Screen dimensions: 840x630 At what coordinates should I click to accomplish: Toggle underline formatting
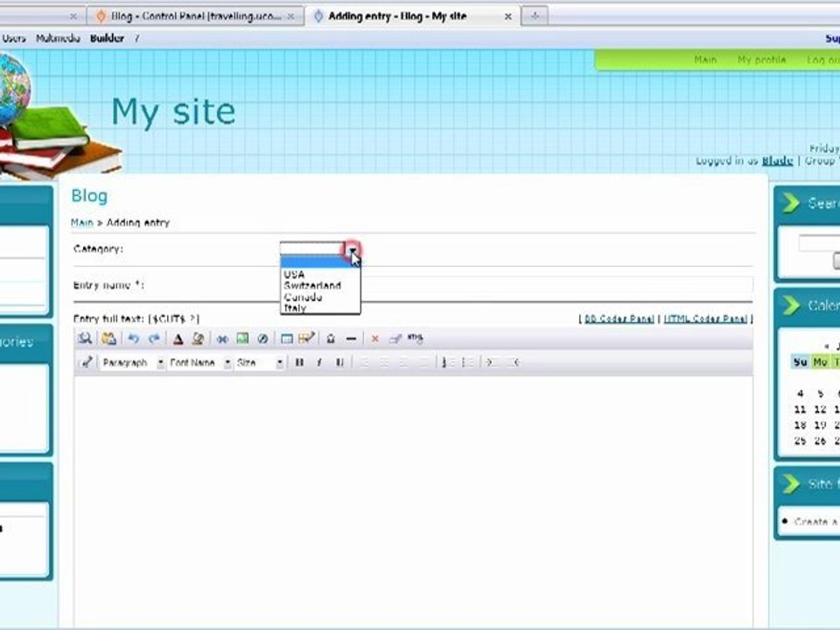pos(339,362)
